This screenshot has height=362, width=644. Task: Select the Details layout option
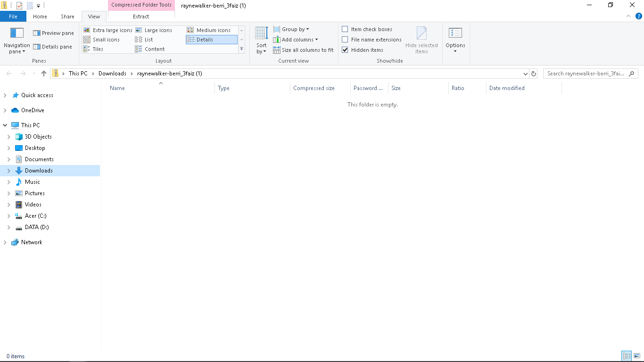[212, 40]
